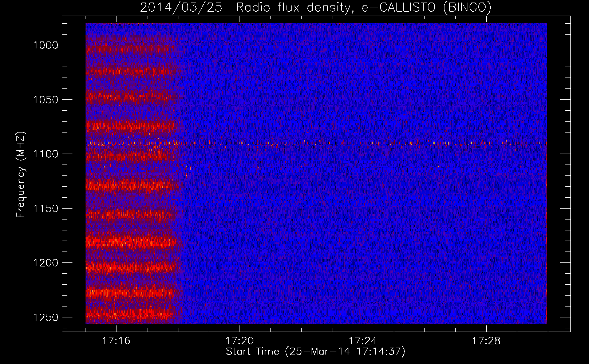Screen dimensions: 589x364
Task: Click the 17:28 time tick label
Action: pos(486,341)
